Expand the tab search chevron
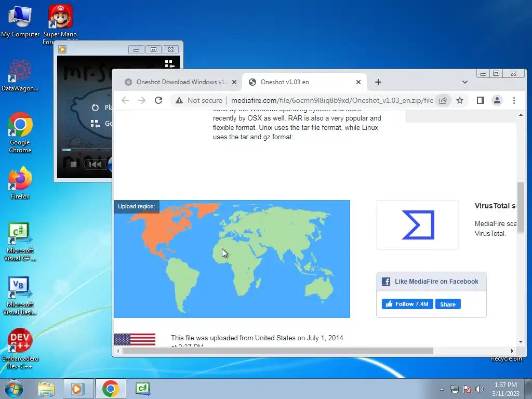532x399 pixels. click(465, 82)
